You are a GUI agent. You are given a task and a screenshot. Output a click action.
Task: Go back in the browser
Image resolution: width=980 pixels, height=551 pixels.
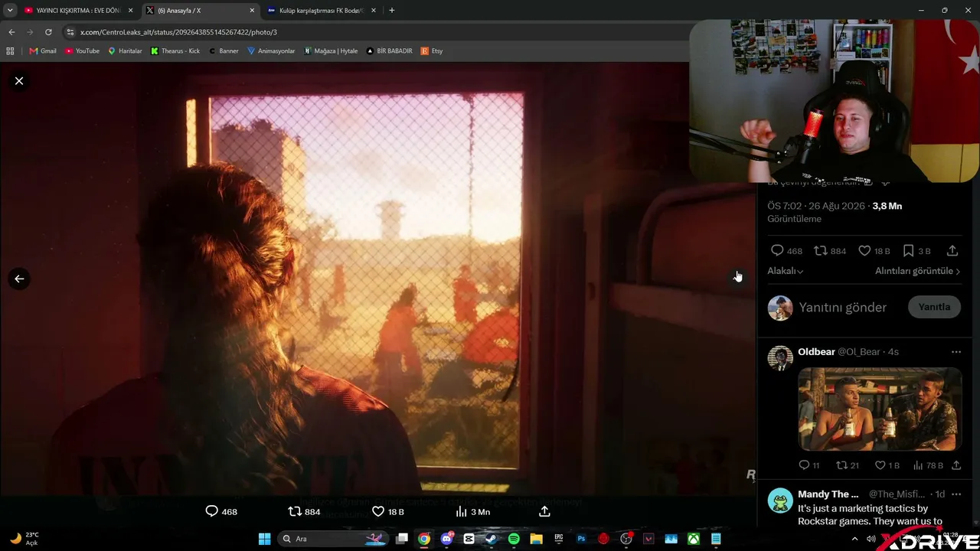[x=11, y=32]
